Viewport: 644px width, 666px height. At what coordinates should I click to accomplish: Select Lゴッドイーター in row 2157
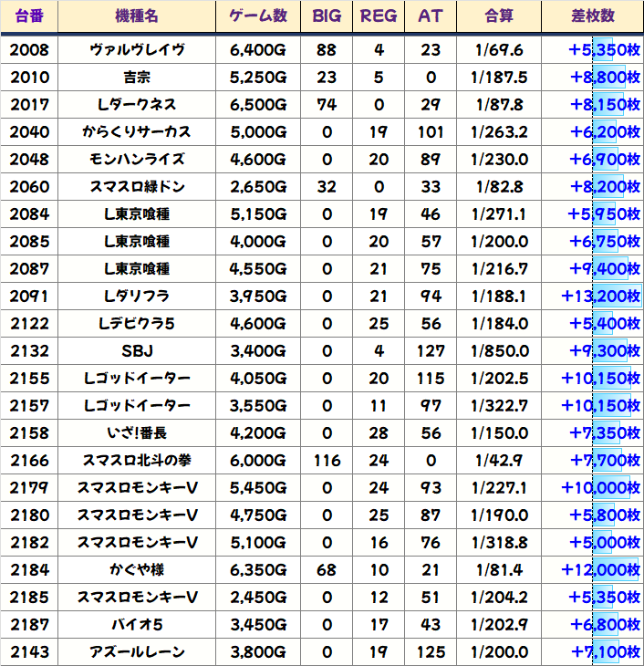137,406
